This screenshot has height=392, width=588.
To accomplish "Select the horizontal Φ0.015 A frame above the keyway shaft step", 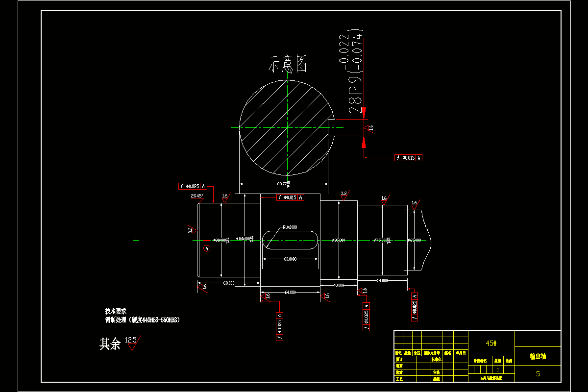I will coord(291,197).
